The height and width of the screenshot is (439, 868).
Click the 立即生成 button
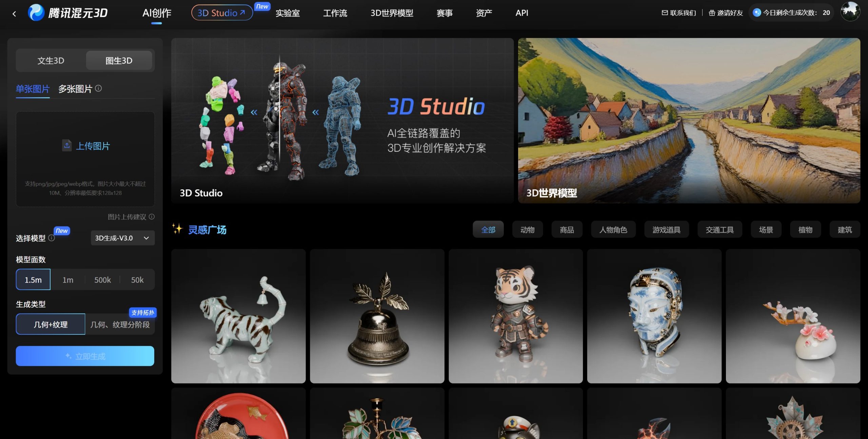(85, 356)
